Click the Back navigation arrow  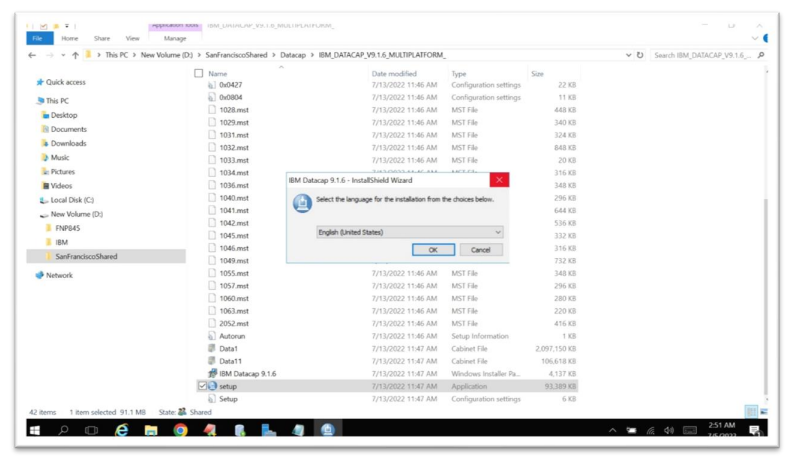(32, 55)
